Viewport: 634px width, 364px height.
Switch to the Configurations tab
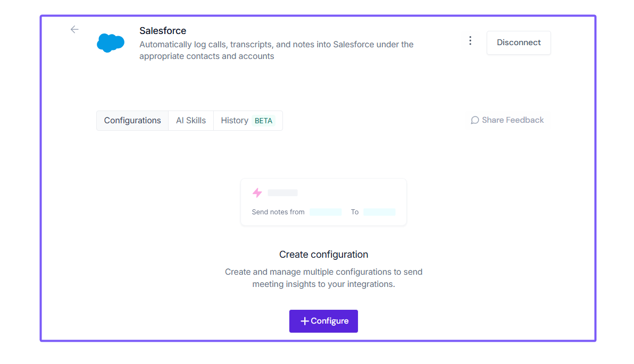132,121
